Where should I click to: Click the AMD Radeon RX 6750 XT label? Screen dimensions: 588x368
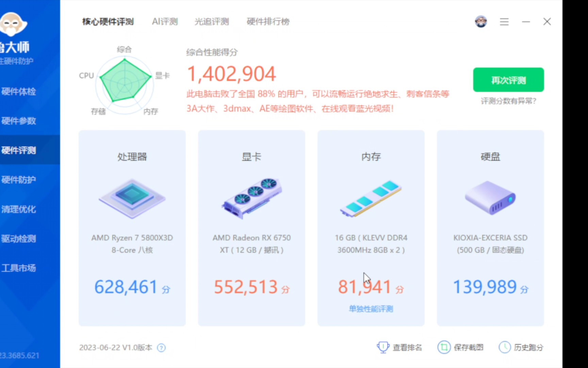pos(252,244)
